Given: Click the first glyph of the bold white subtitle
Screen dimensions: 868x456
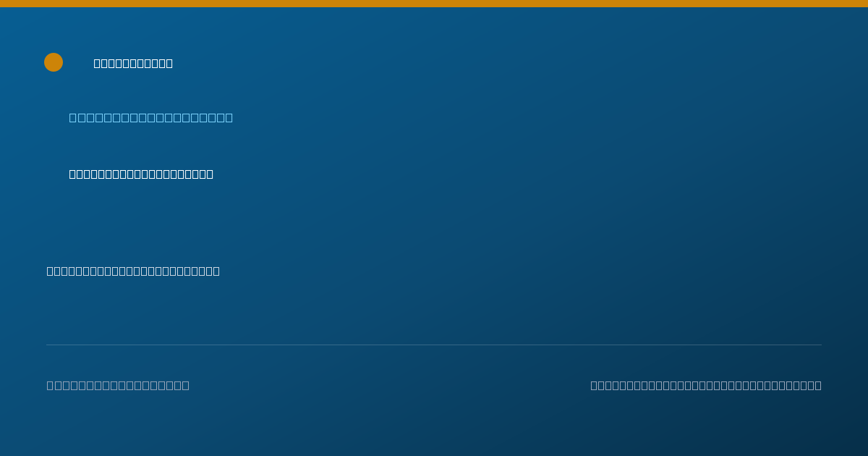Looking at the screenshot, I should [x=73, y=174].
